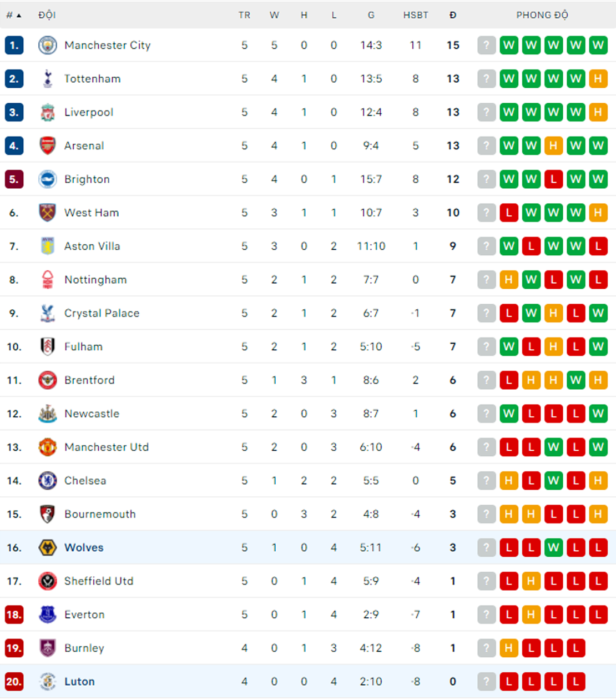Open the Brighton team link

87,179
